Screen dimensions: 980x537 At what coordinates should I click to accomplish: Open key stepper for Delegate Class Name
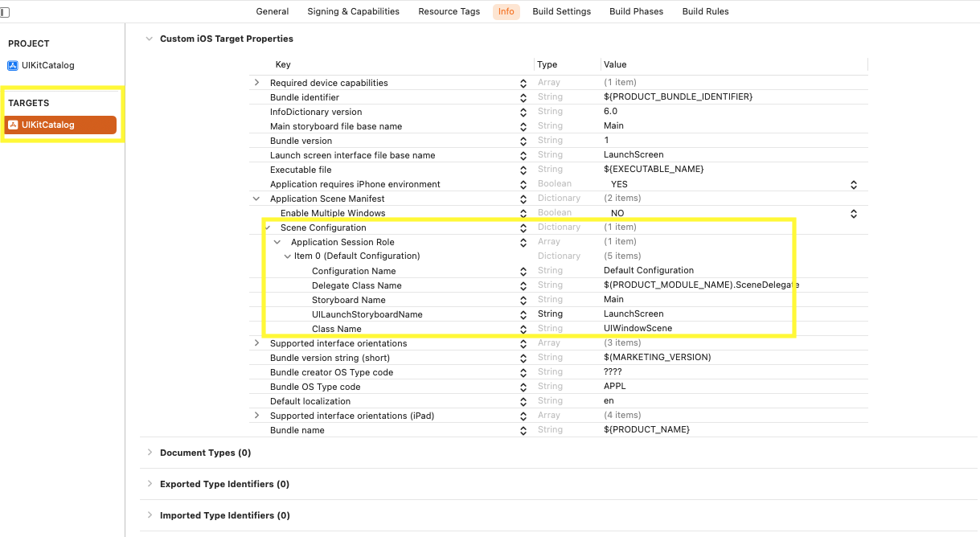pyautogui.click(x=523, y=285)
